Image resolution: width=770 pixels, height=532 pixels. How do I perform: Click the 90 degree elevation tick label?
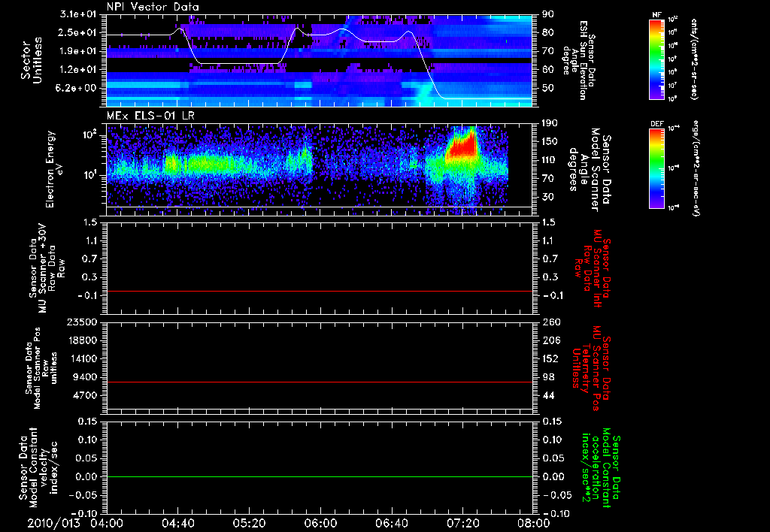coord(547,14)
